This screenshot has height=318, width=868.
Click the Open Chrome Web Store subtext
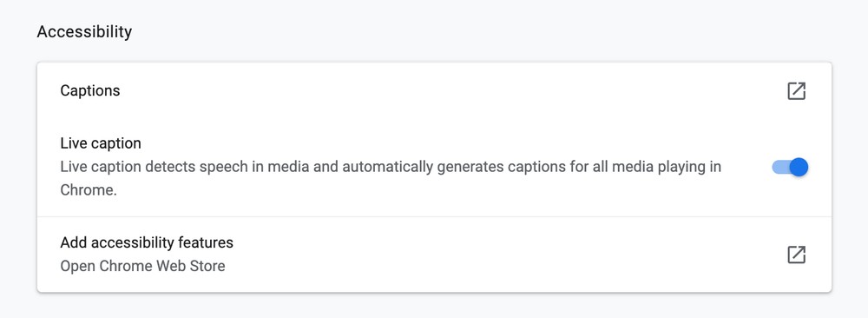coord(143,267)
